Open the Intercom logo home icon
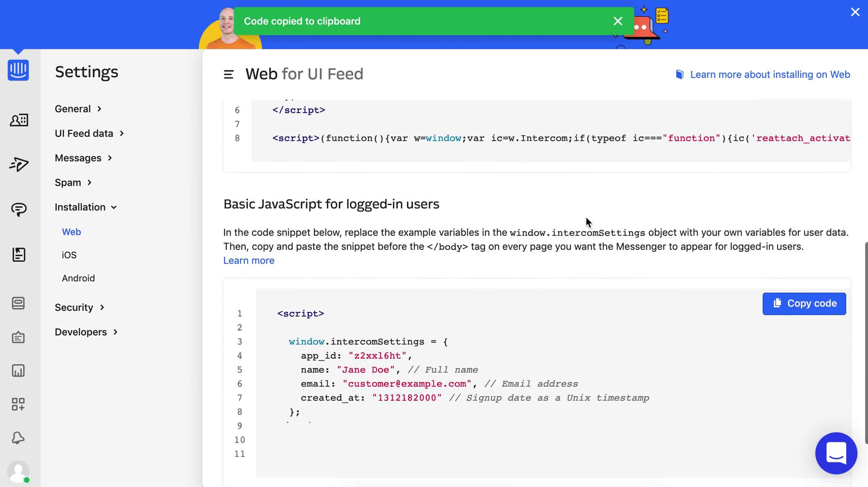868x487 pixels. 18,70
